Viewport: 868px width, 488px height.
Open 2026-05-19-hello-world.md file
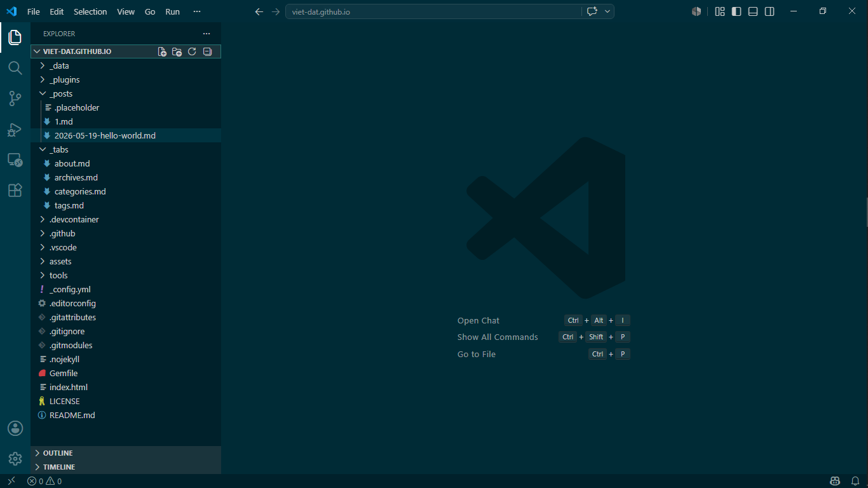126,135
